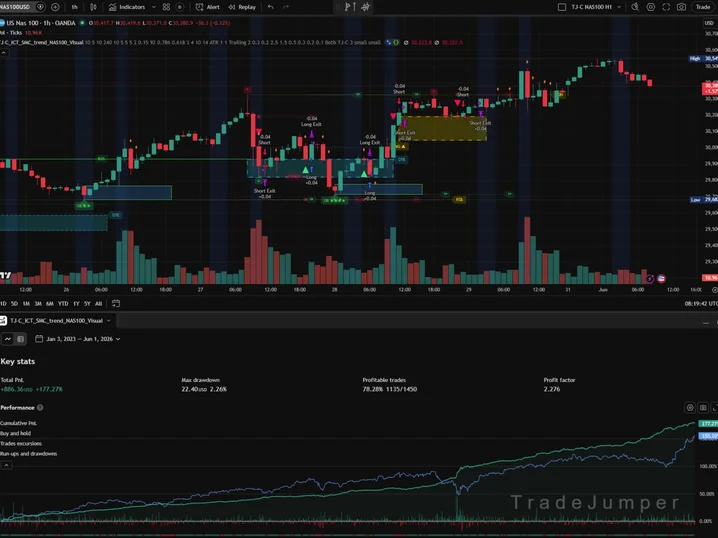Open the Jan 3, 2023 – Jun 1, 2026 date range
Screen dimensions: 718x538
tap(78, 339)
